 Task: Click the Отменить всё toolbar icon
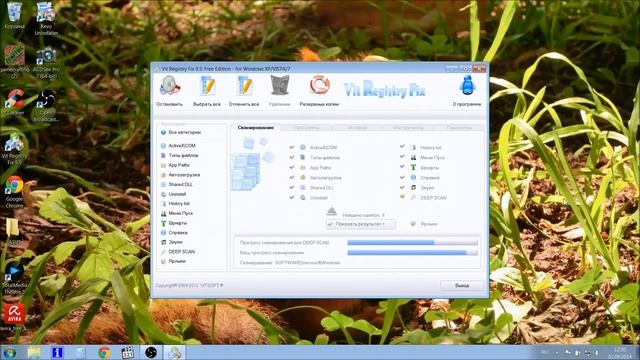pos(244,86)
